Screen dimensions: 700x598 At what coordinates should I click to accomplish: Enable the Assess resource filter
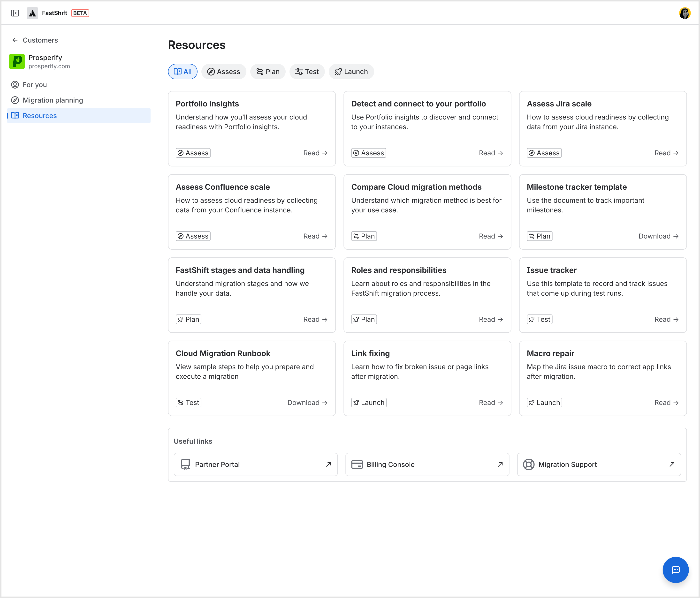(x=224, y=71)
